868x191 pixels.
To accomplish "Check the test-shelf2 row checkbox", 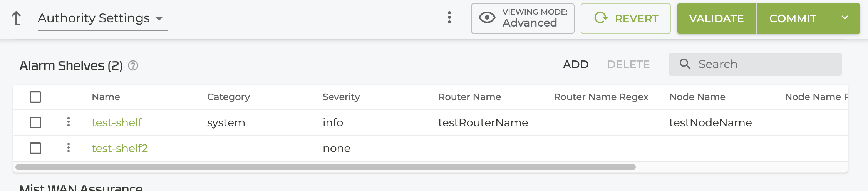I will tap(35, 148).
